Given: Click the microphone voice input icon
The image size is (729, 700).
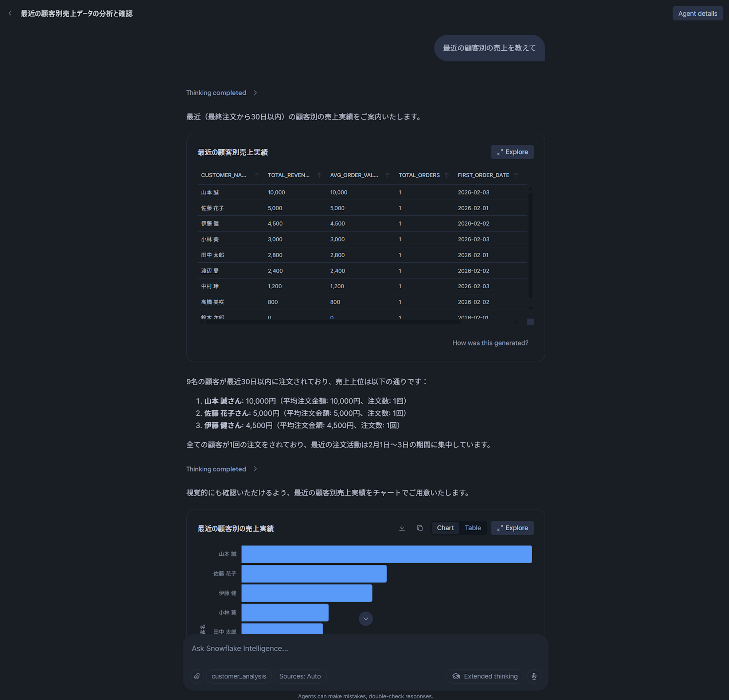Looking at the screenshot, I should pyautogui.click(x=534, y=676).
